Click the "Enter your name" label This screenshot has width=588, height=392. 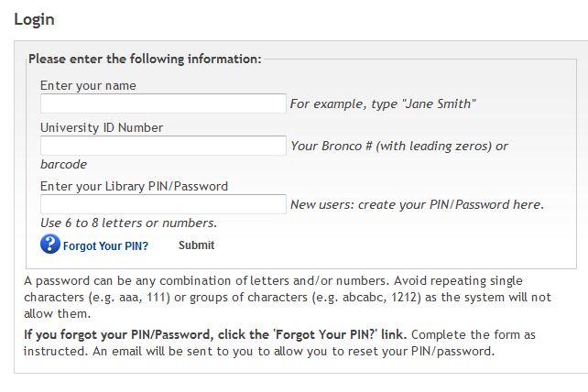pos(88,85)
